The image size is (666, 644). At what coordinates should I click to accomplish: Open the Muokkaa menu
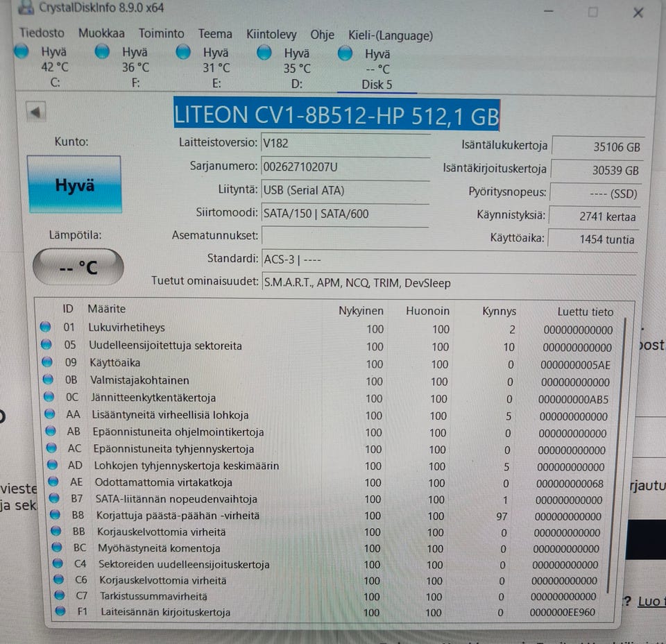(101, 33)
